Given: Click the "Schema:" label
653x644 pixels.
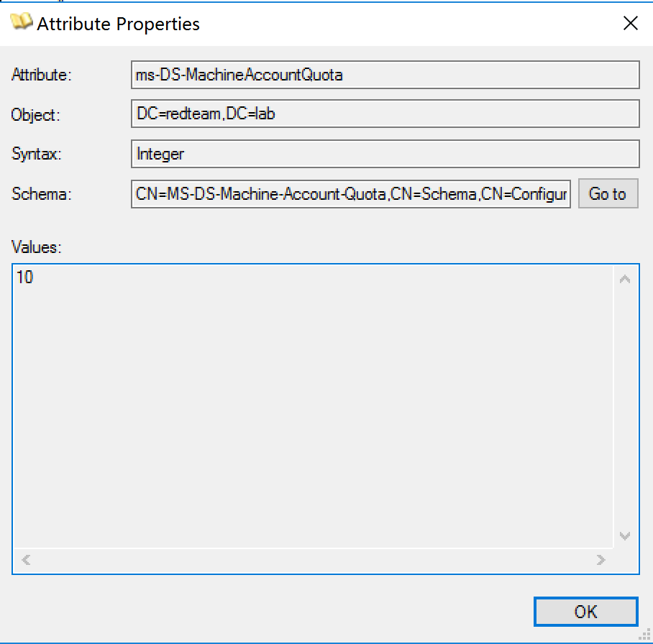Looking at the screenshot, I should (40, 194).
